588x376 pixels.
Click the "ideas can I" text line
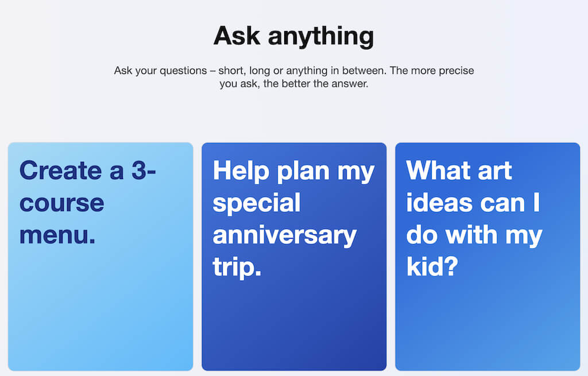point(473,203)
